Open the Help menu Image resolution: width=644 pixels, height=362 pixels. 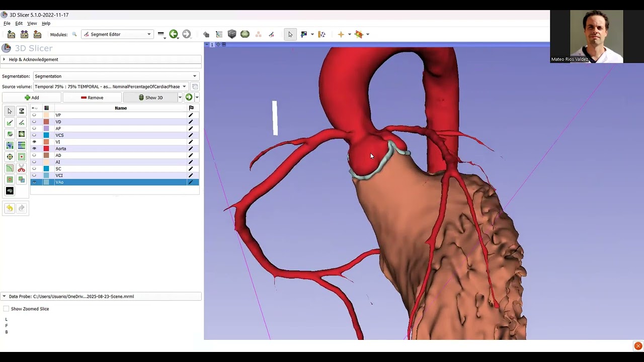tap(46, 24)
